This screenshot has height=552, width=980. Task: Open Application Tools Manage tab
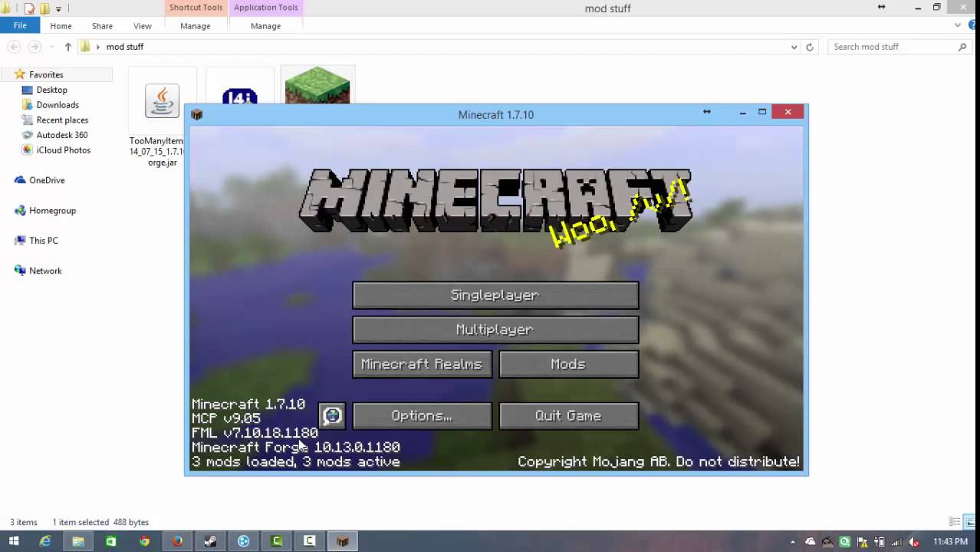pos(265,26)
